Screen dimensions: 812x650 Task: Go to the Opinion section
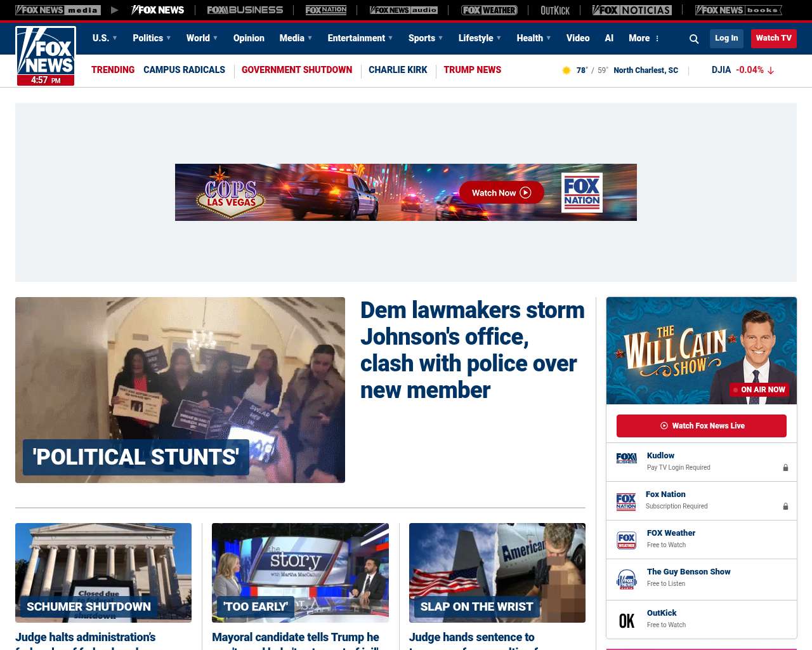[x=249, y=38]
